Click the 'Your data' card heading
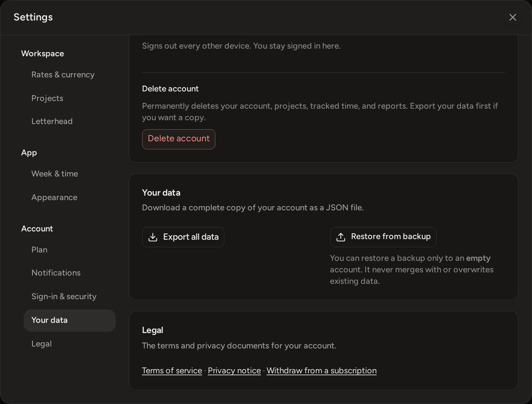The height and width of the screenshot is (404, 532). [x=161, y=193]
